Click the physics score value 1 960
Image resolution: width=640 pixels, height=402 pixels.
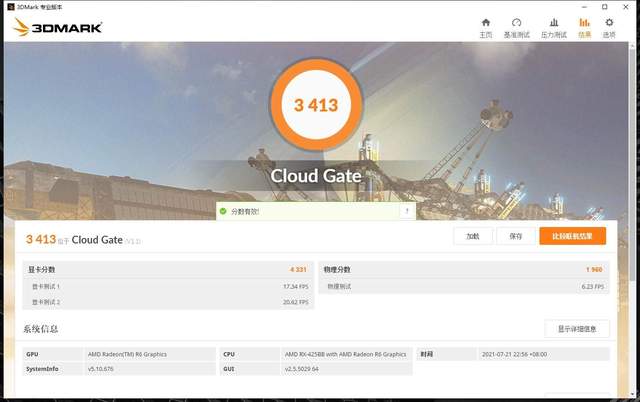[594, 269]
